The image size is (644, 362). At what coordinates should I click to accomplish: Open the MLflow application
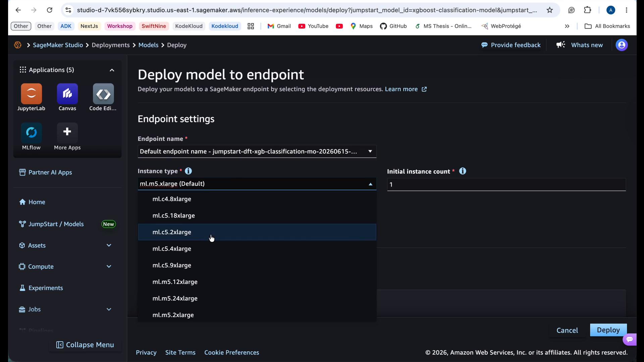31,136
